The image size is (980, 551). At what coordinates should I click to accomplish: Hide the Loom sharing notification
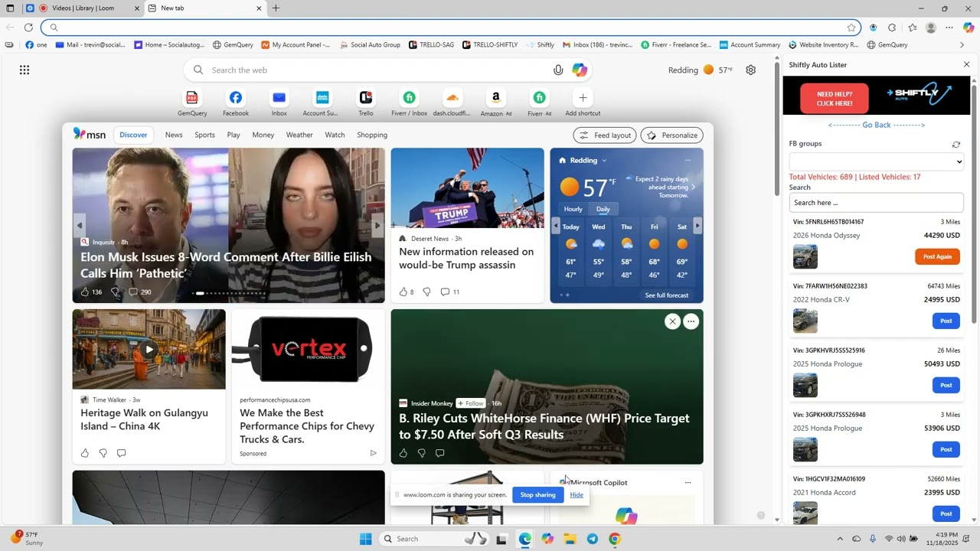(577, 494)
